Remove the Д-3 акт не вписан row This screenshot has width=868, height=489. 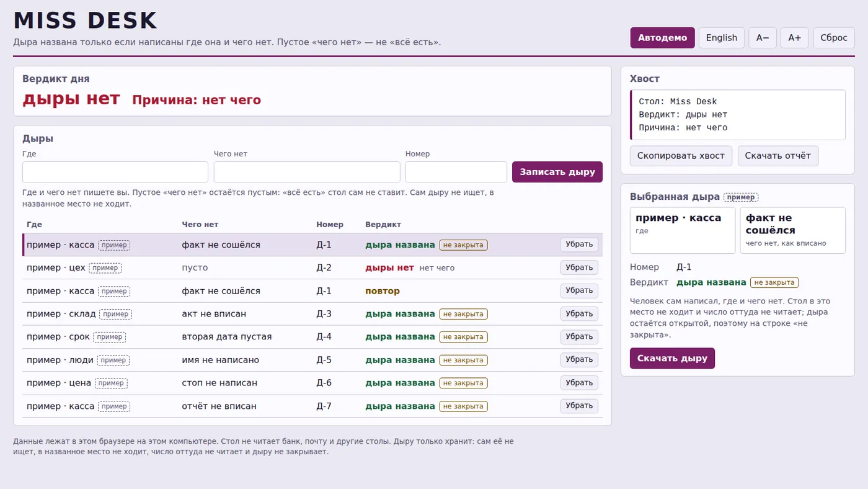[579, 314]
